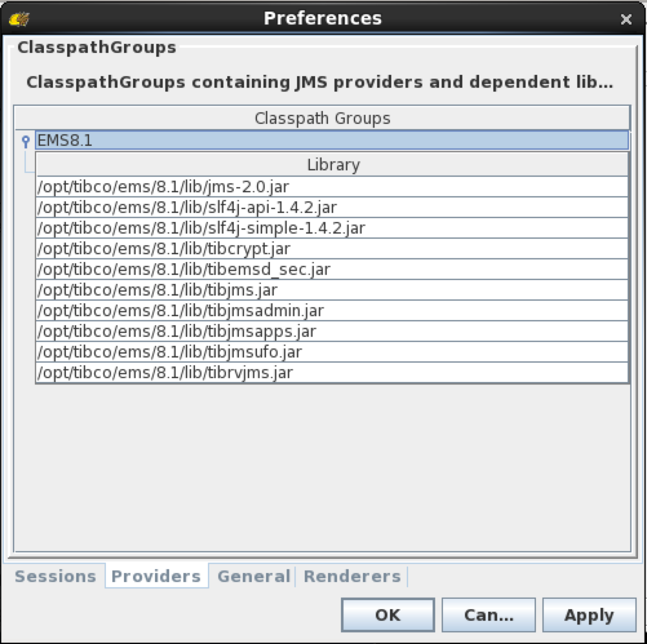Switch to the Providers tab

[156, 576]
